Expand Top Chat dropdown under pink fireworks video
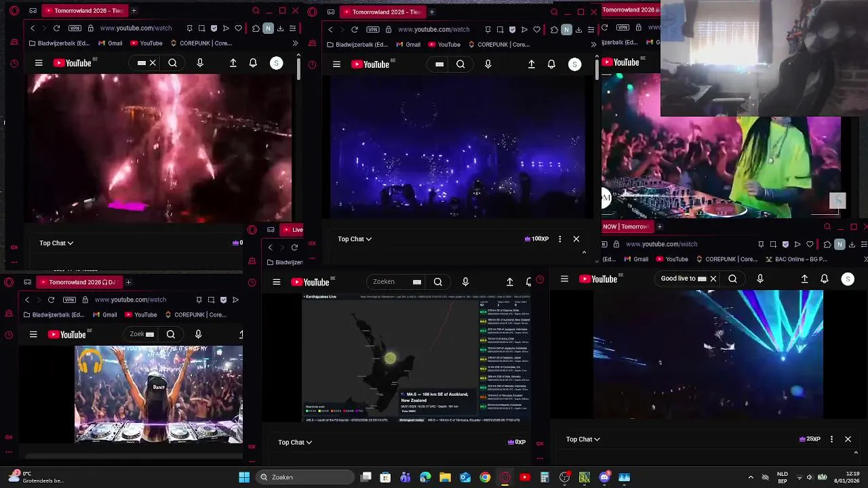 pos(56,243)
